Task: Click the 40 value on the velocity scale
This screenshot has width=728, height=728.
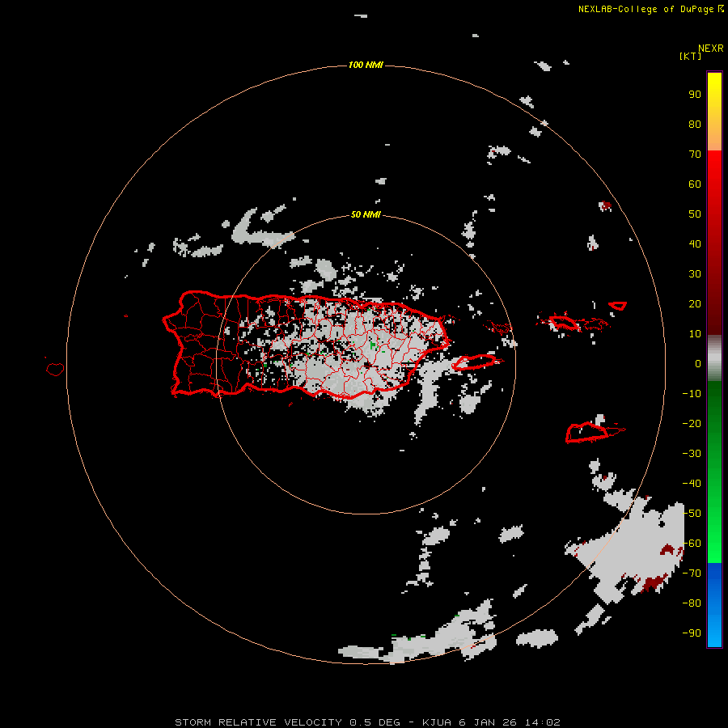Action: (x=695, y=243)
